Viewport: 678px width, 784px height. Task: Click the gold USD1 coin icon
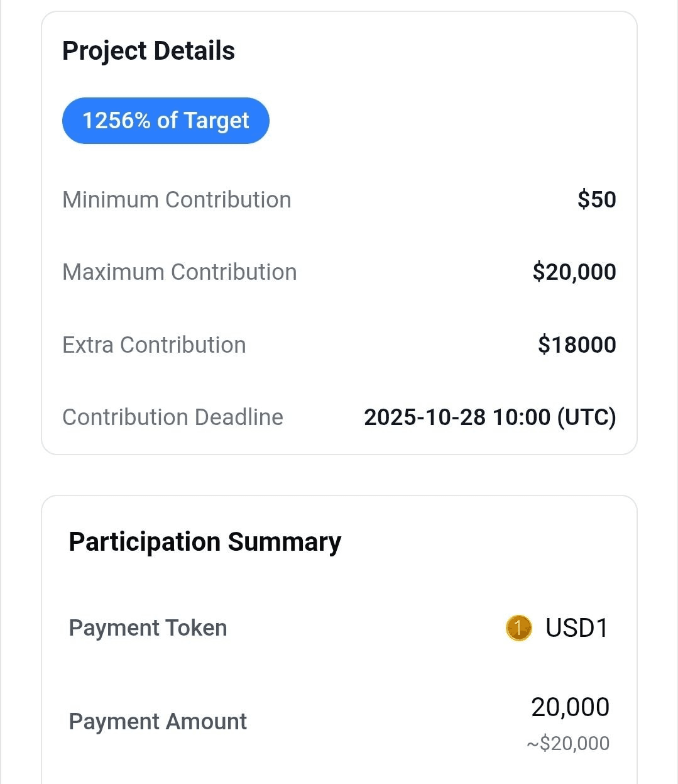tap(518, 628)
